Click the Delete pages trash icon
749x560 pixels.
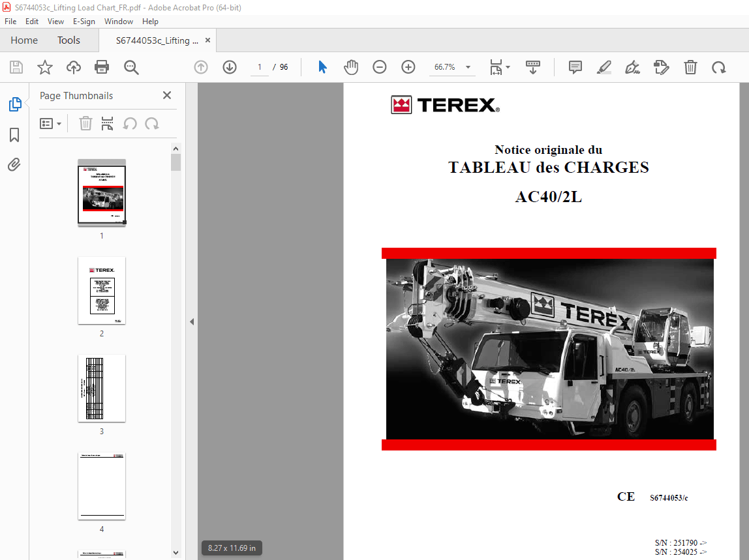(690, 66)
